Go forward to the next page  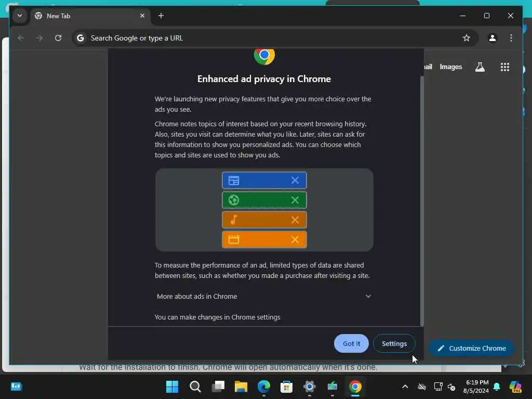39,38
